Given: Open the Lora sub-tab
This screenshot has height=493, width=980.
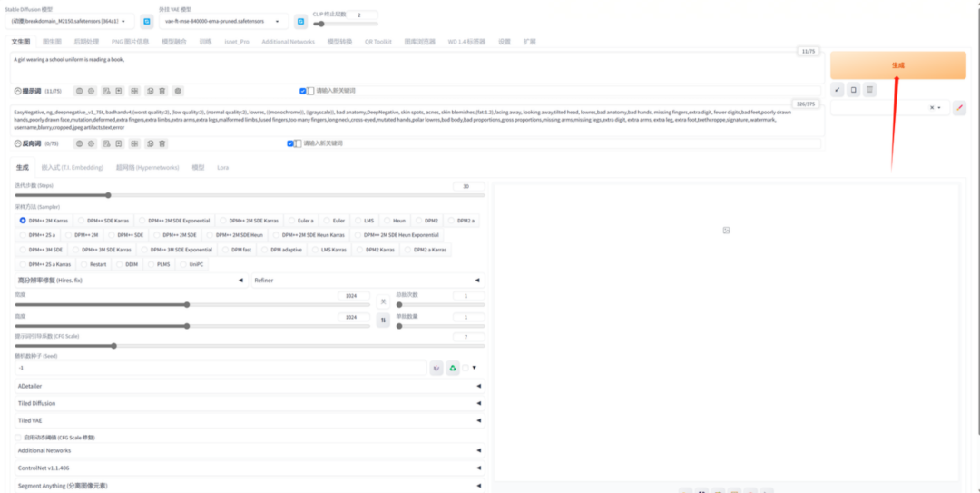Looking at the screenshot, I should point(222,168).
